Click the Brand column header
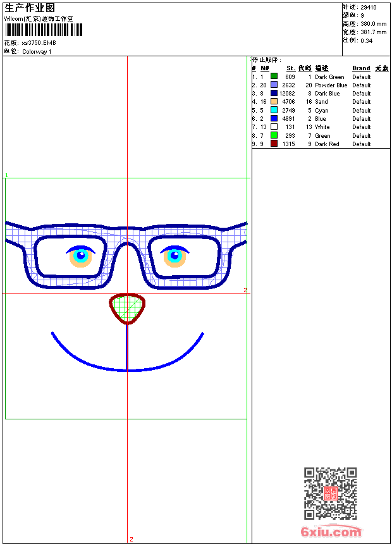The width and height of the screenshot is (392, 544). click(361, 68)
